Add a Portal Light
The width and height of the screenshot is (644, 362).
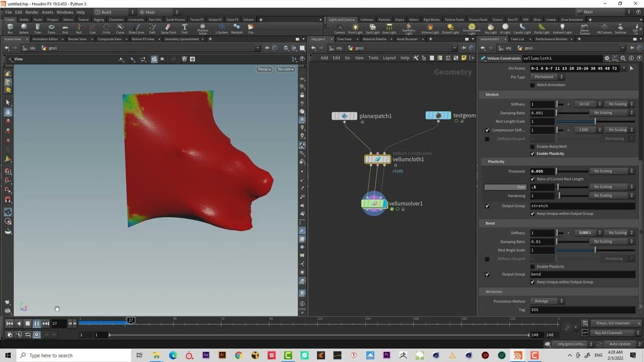coord(541,29)
